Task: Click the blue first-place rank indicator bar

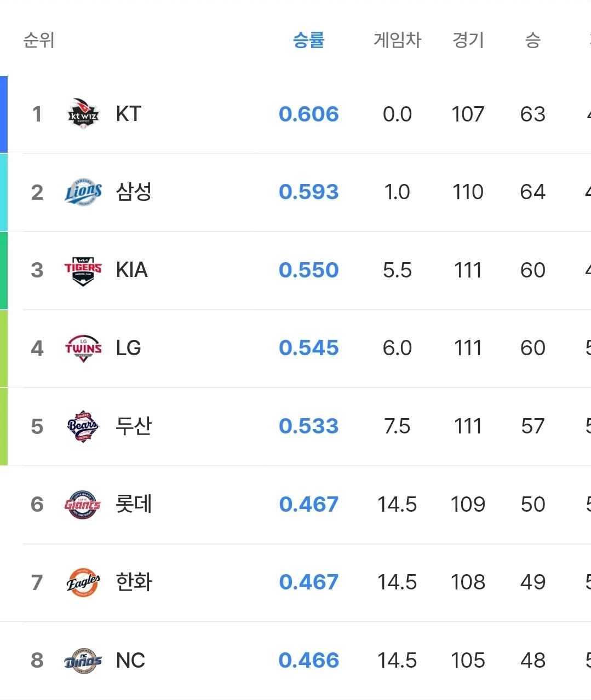Action: [4, 114]
